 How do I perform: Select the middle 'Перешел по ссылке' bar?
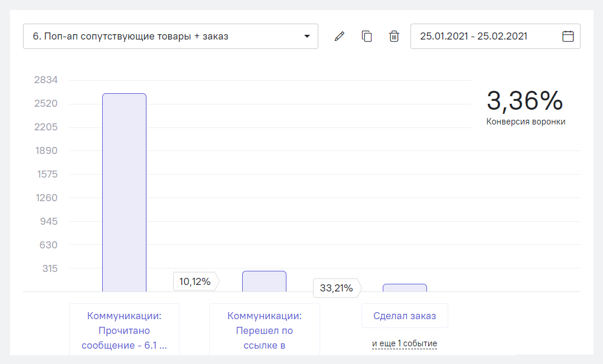click(x=264, y=281)
